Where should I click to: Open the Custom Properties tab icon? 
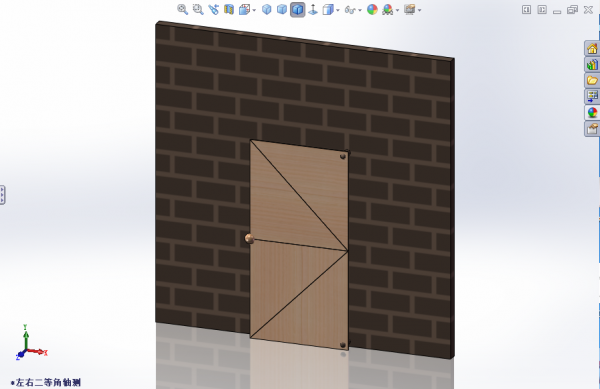pos(592,129)
